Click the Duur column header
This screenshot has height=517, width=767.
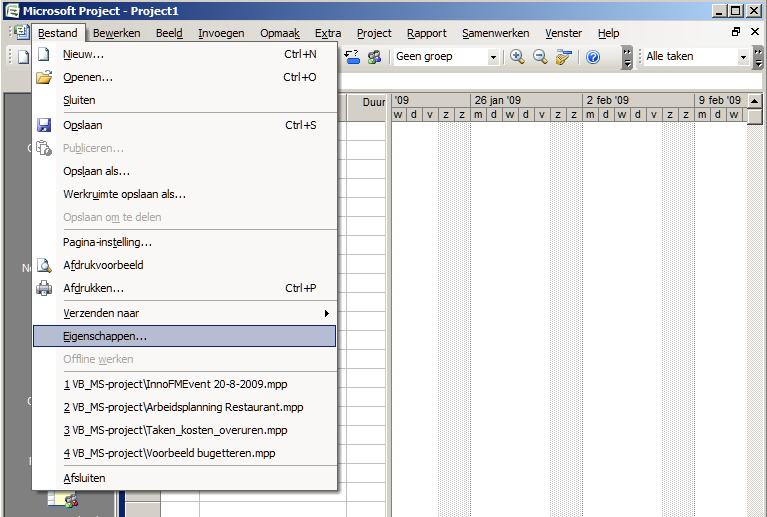(366, 108)
